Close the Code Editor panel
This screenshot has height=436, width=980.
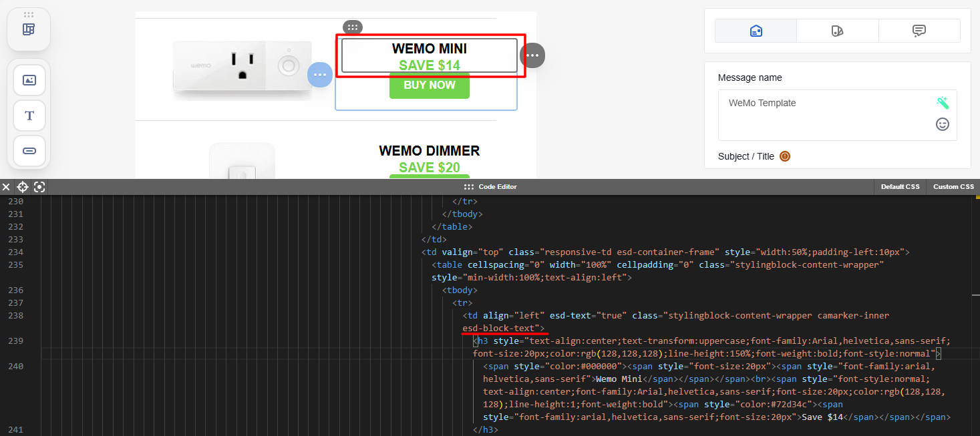pyautogui.click(x=6, y=187)
